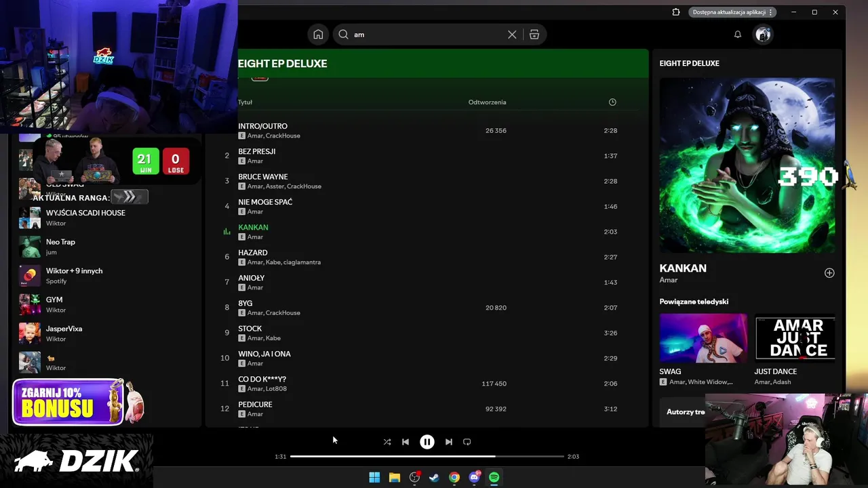Open EIGHT EP DELUXE header in right panel
Viewport: 868px width, 488px height.
pos(689,63)
